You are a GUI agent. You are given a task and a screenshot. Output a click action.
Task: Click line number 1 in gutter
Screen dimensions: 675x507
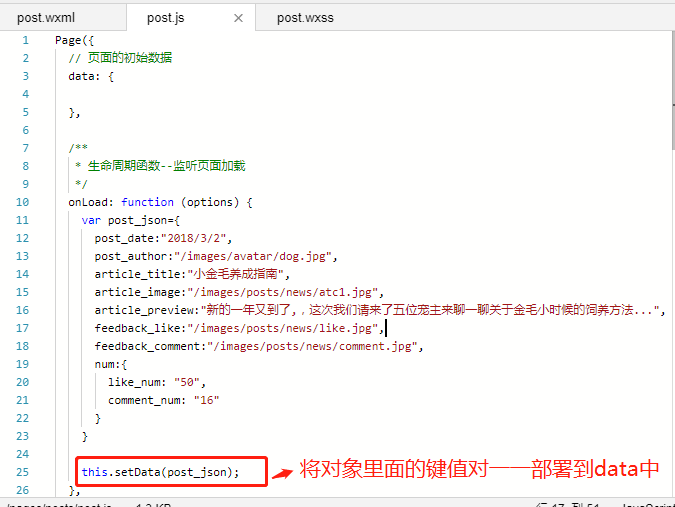click(25, 40)
